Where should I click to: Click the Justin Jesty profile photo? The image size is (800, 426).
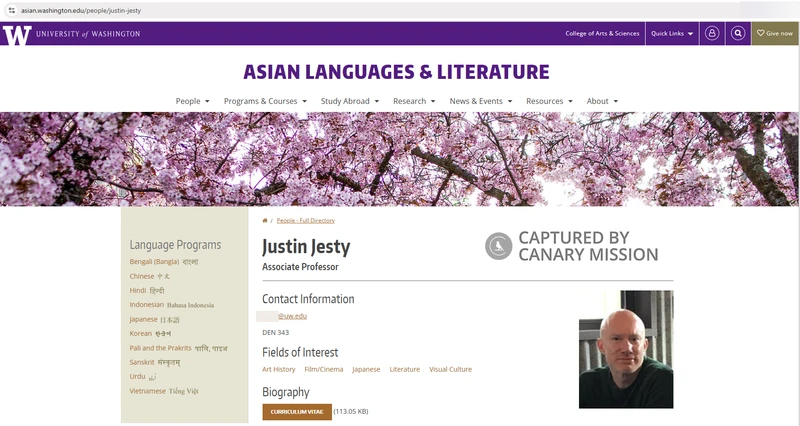click(626, 349)
